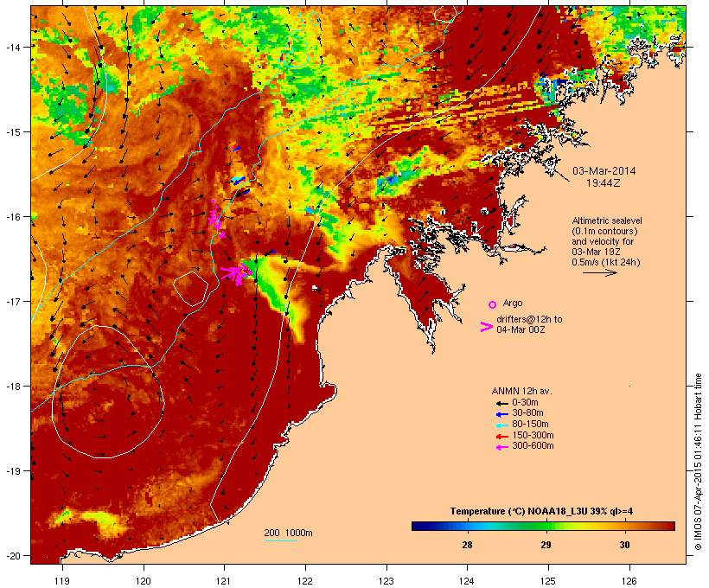The image size is (709, 588).
Task: Click the longitude label 122
Action: (305, 581)
